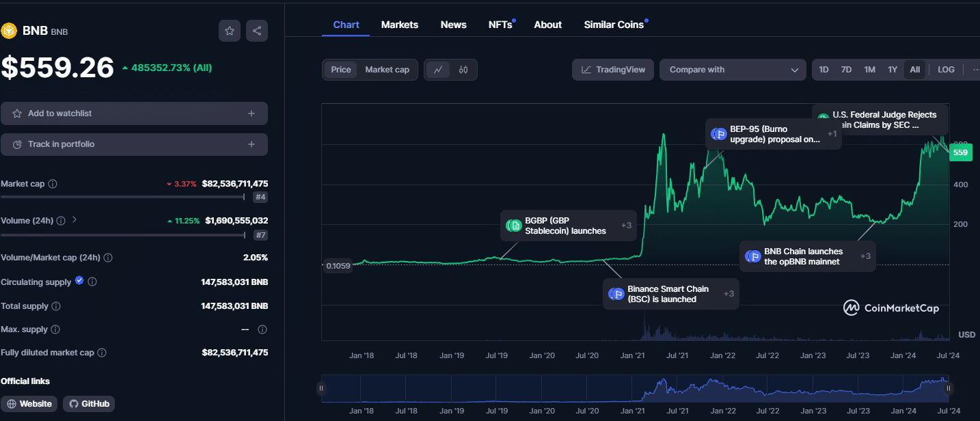Screen dimensions: 980x421
Task: Click Add to watchlist button
Action: coord(134,113)
